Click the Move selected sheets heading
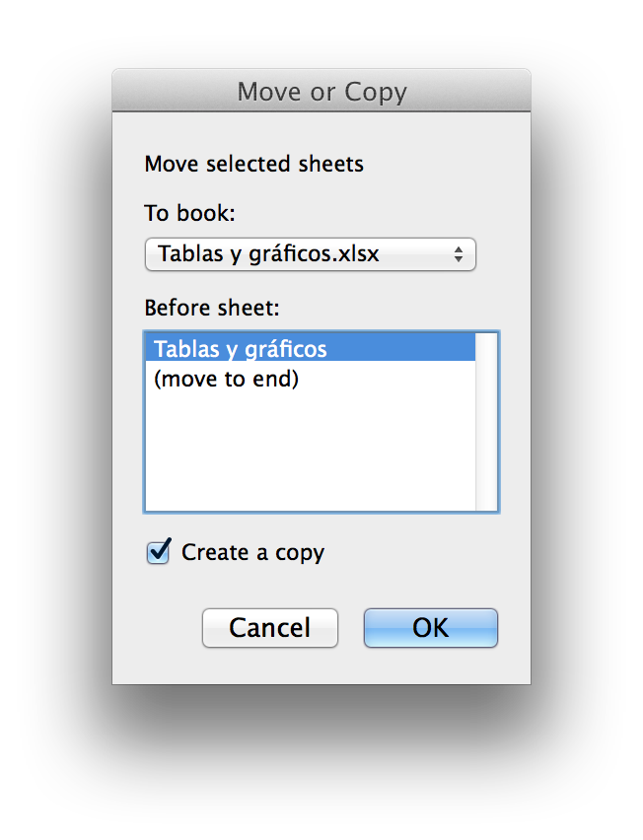This screenshot has height=840, width=643. (x=253, y=164)
